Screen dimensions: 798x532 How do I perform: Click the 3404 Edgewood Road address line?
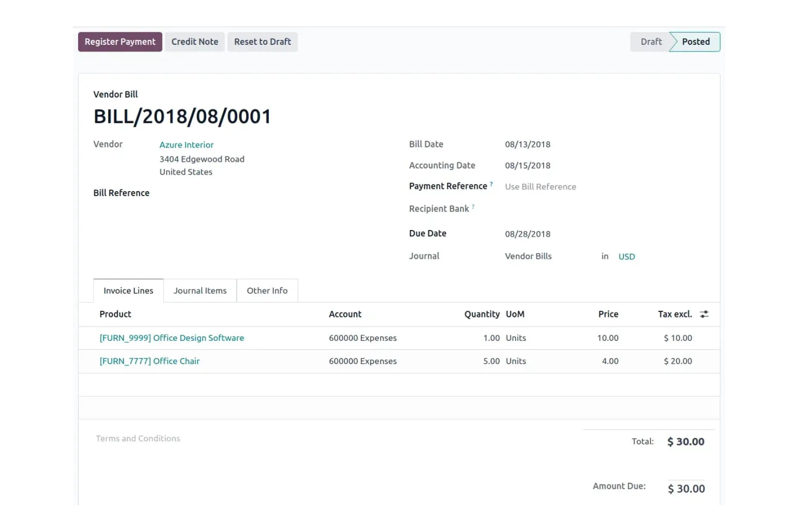coord(202,159)
